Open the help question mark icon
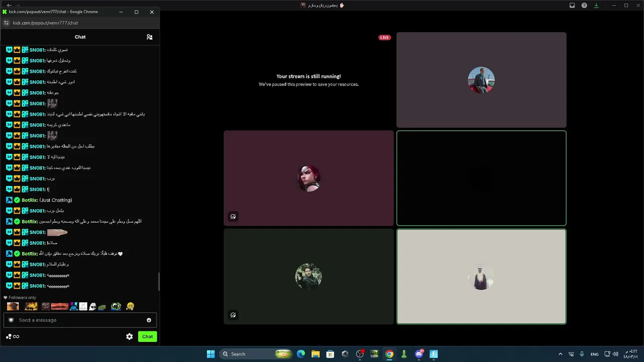Viewport: 644px width, 362px height. [584, 6]
